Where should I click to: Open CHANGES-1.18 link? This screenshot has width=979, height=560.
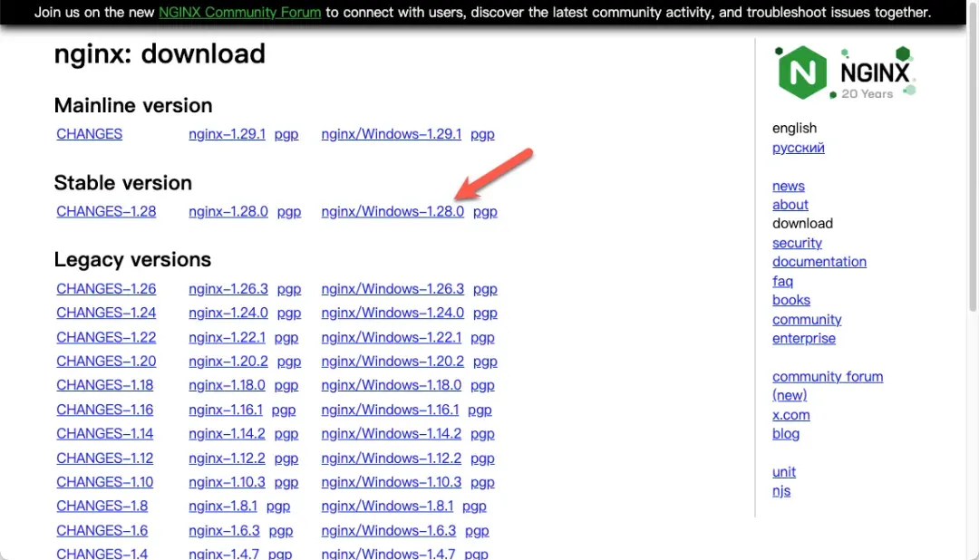point(104,384)
